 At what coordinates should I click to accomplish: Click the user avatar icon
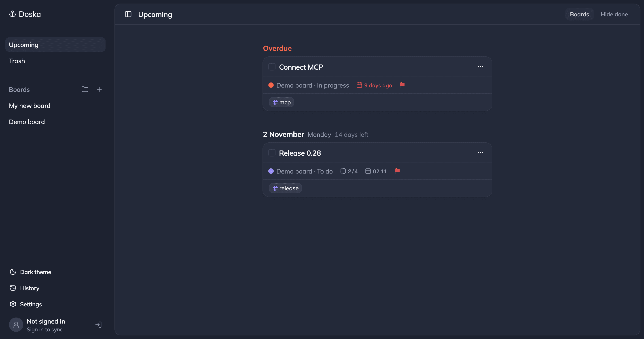(x=16, y=325)
